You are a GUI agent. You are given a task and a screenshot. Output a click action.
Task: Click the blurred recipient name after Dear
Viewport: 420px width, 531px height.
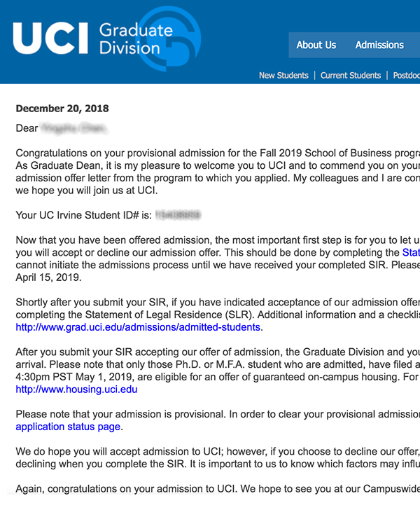tap(73, 129)
